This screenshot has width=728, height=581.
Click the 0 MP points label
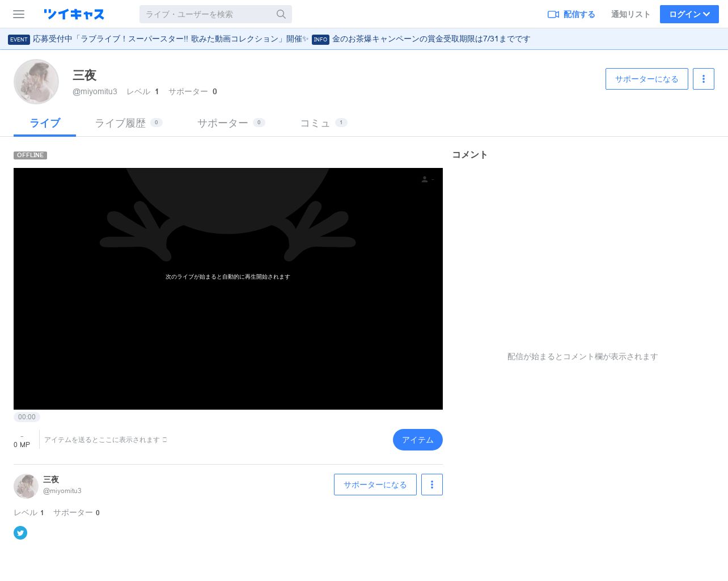click(x=22, y=445)
